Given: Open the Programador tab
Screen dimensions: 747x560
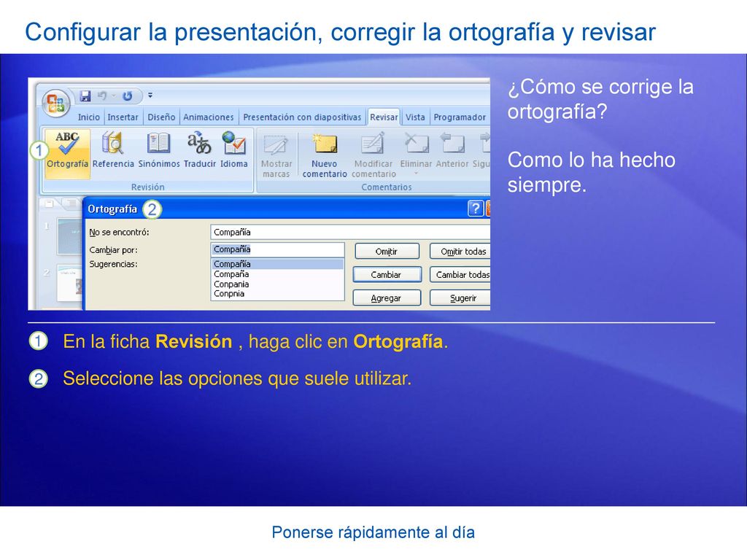Looking at the screenshot, I should [460, 117].
